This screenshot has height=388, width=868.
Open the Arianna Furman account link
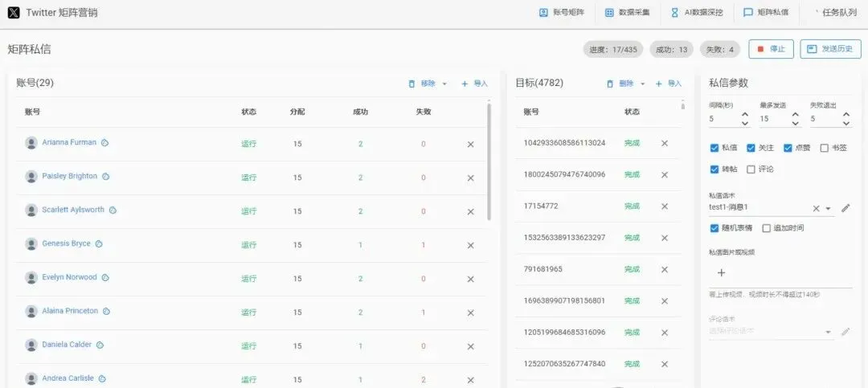(69, 142)
